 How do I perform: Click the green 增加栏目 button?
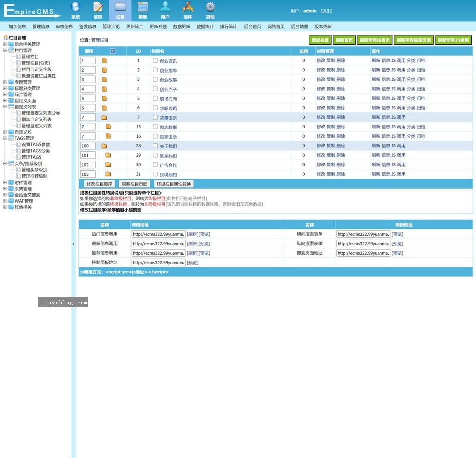pyautogui.click(x=320, y=40)
